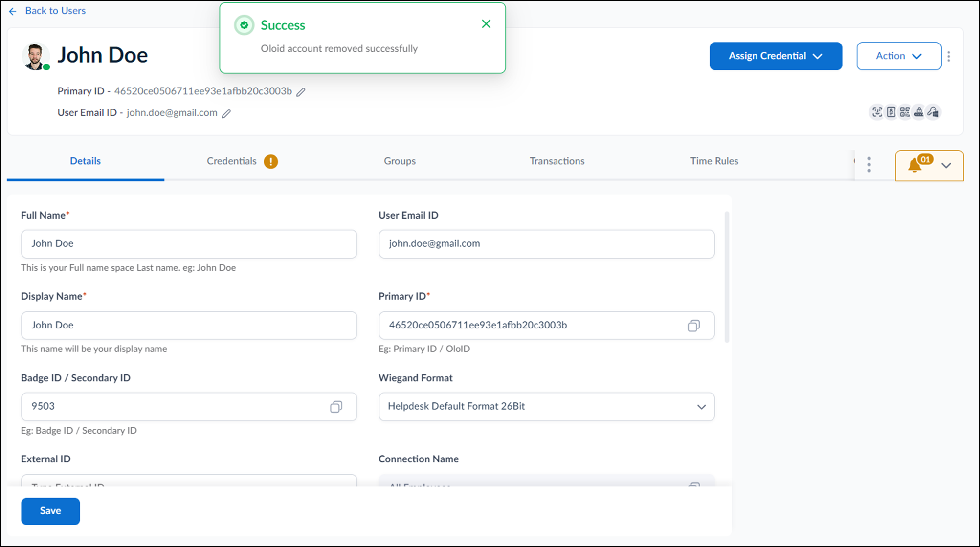Click the ID badge credential icon
The height and width of the screenshot is (547, 980).
point(891,112)
